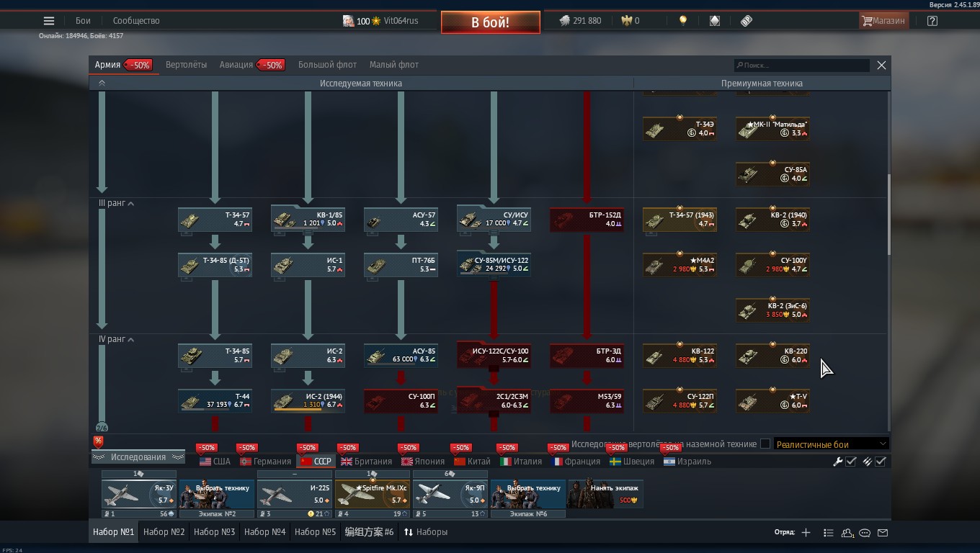980x553 pixels.
Task: Open Бои menu
Action: 83,21
